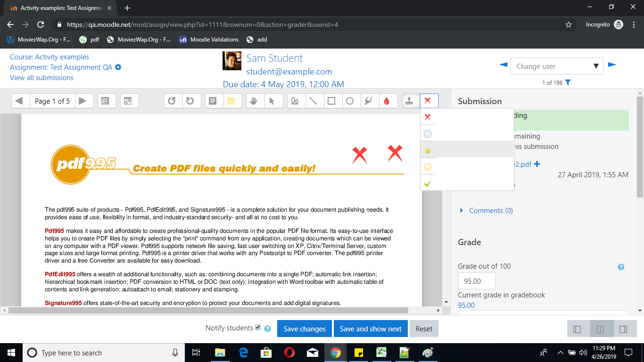The width and height of the screenshot is (644, 362).
Task: Rotate the page right
Action: click(190, 101)
